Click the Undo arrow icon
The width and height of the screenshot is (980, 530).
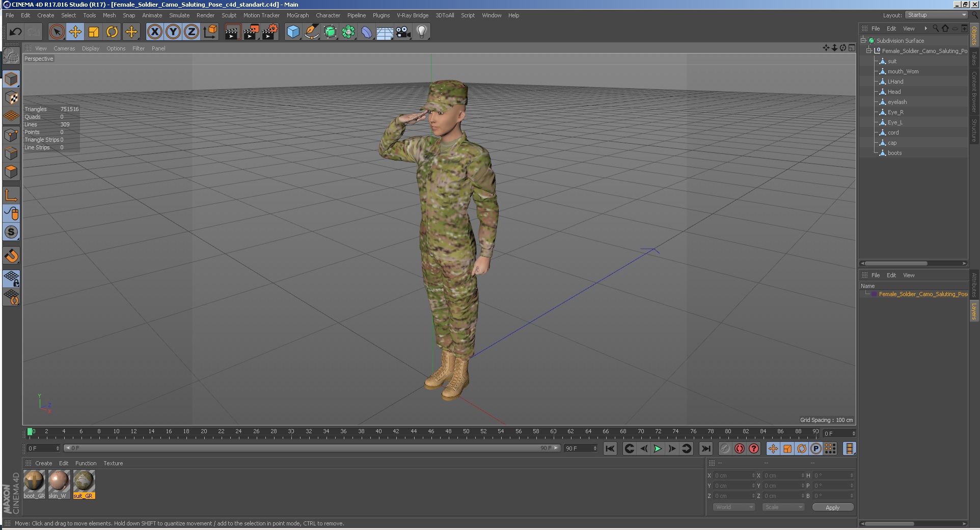click(x=15, y=32)
